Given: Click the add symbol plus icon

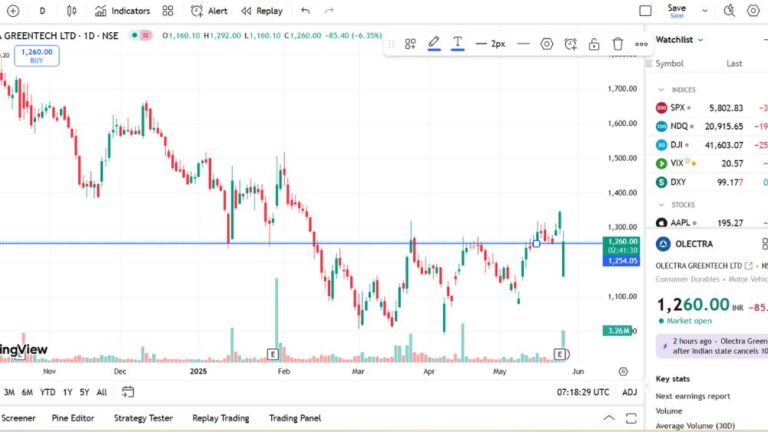Looking at the screenshot, I should click(13, 11).
